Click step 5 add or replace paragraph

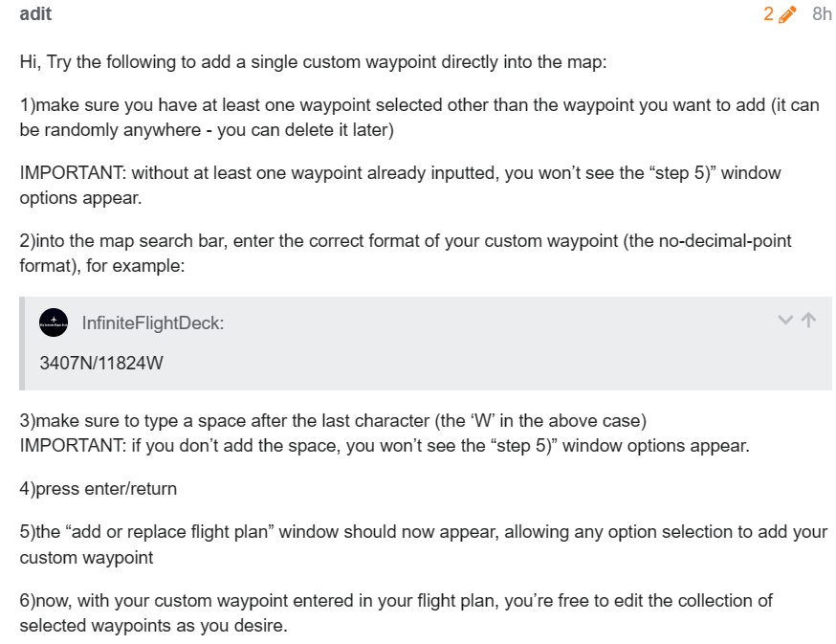[x=424, y=544]
